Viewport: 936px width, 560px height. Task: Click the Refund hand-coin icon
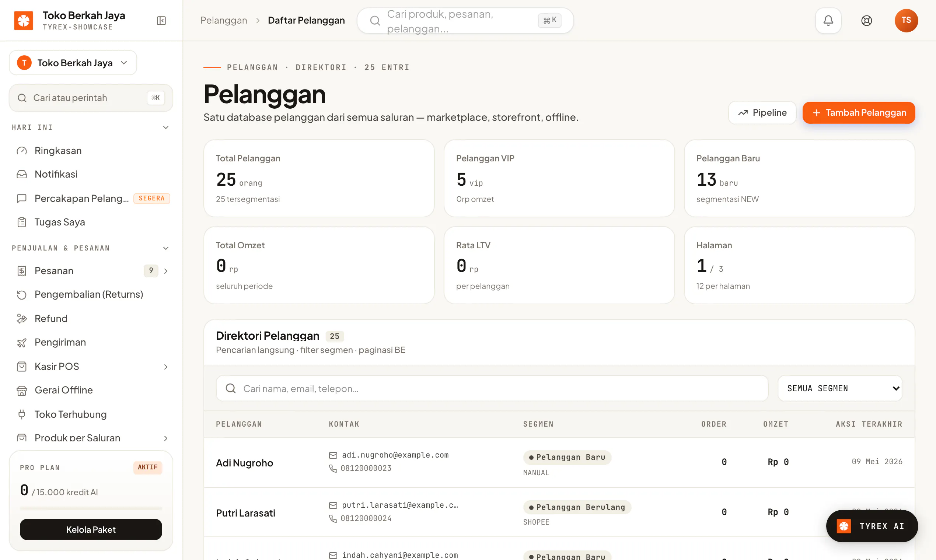pos(21,318)
